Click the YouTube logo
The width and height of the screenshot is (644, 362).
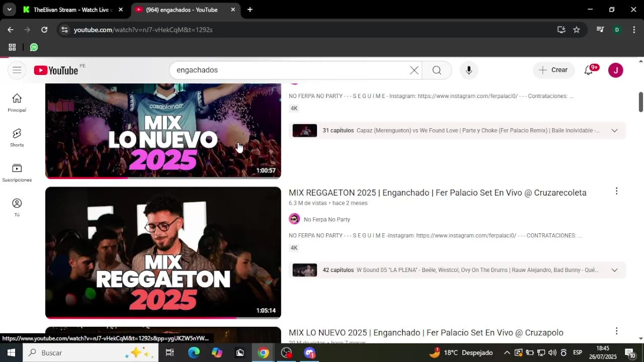56,70
